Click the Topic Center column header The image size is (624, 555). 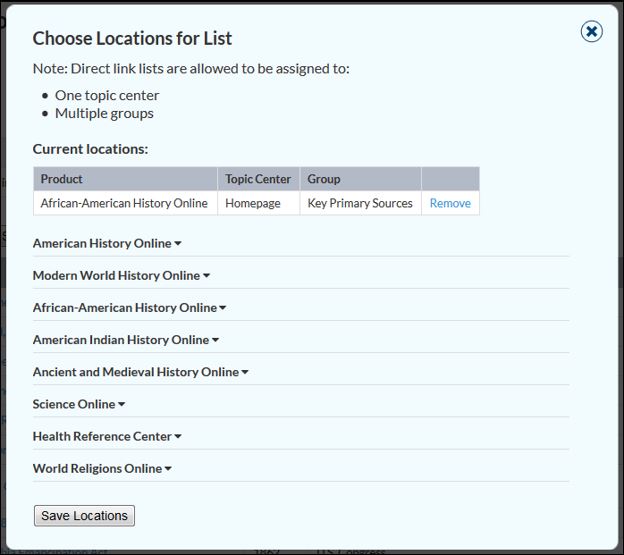(x=259, y=179)
